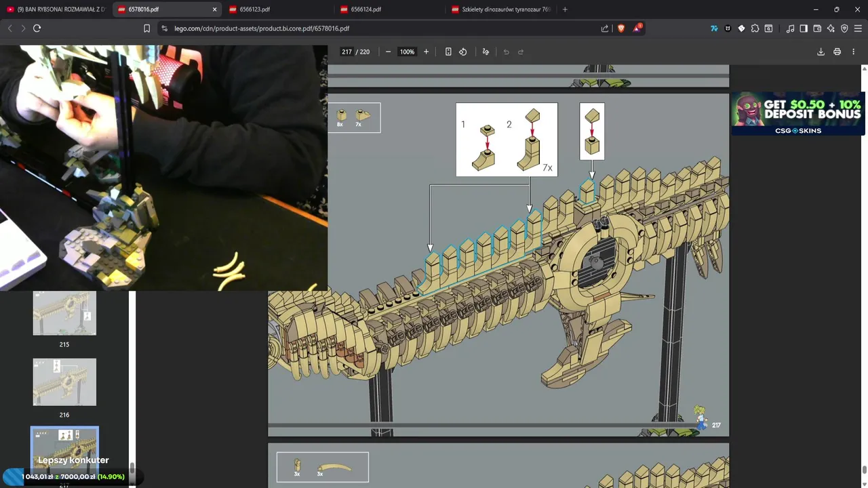Open the tab search extension icon
This screenshot has height=488, width=868.
pyautogui.click(x=768, y=28)
